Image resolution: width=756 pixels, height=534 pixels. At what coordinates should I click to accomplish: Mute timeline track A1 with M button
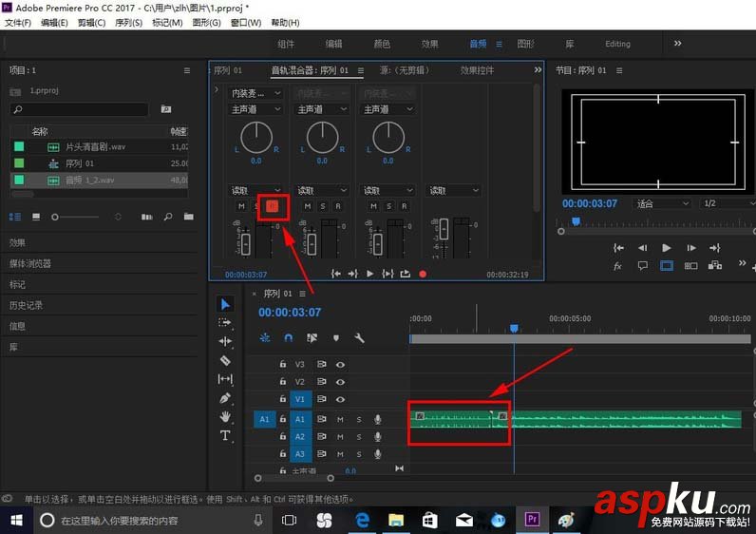340,420
